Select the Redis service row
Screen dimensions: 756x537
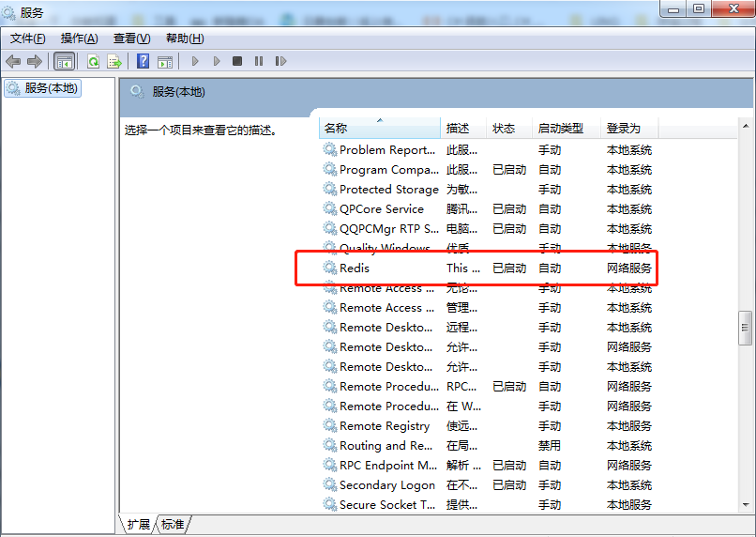[488, 268]
